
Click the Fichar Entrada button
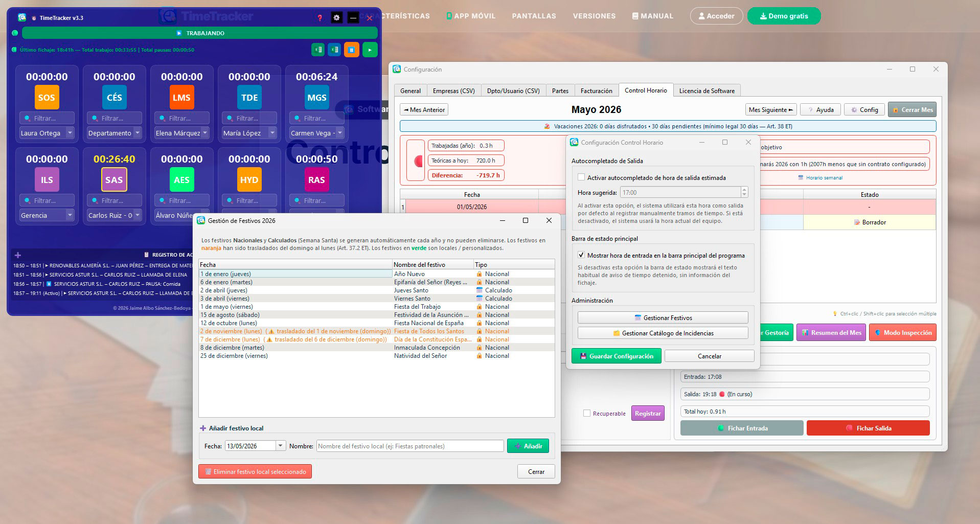pos(742,428)
